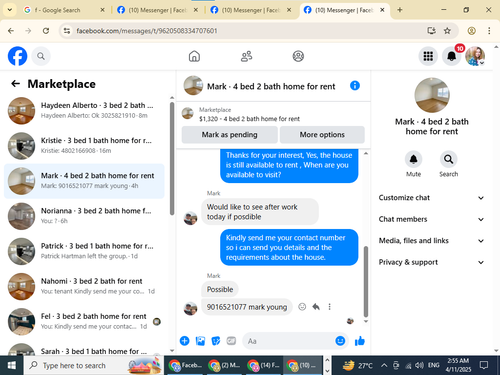Click the Mark sender avatar beside 9016521077
The image size is (500, 375).
190,308
